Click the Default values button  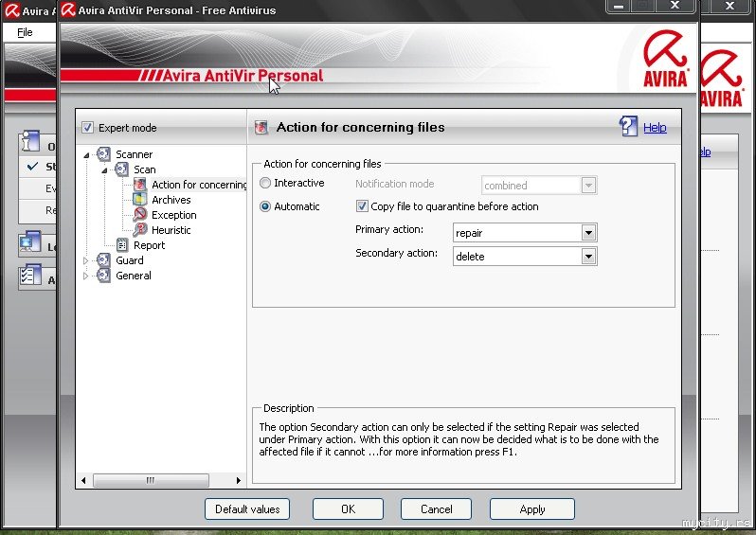coord(247,509)
